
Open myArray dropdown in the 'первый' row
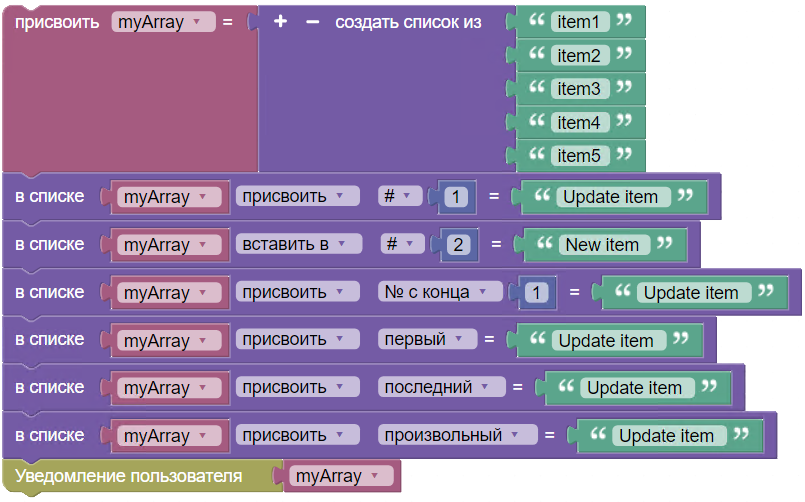[169, 341]
